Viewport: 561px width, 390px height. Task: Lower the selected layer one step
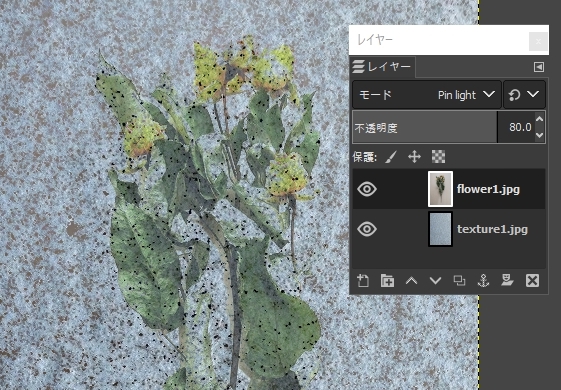coord(435,281)
